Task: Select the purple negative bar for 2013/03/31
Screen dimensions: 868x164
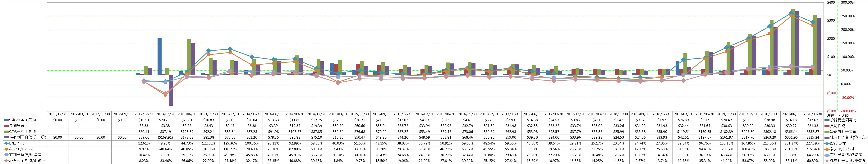Action: coord(171,90)
